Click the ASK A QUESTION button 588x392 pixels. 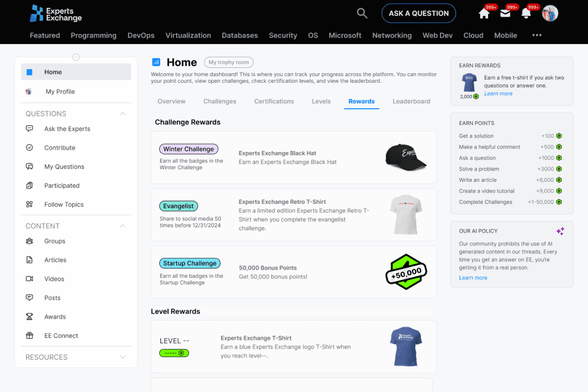418,13
